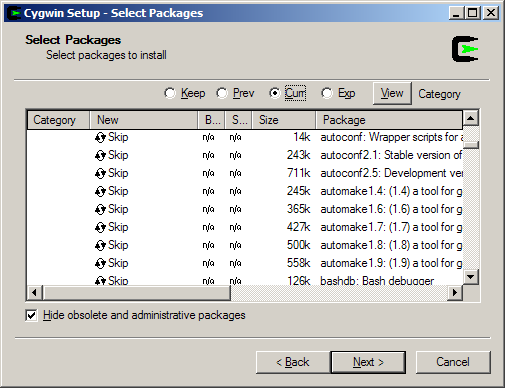505x388 pixels.
Task: Cycle the Skip icon for autoconf2.5
Action: (x=100, y=173)
